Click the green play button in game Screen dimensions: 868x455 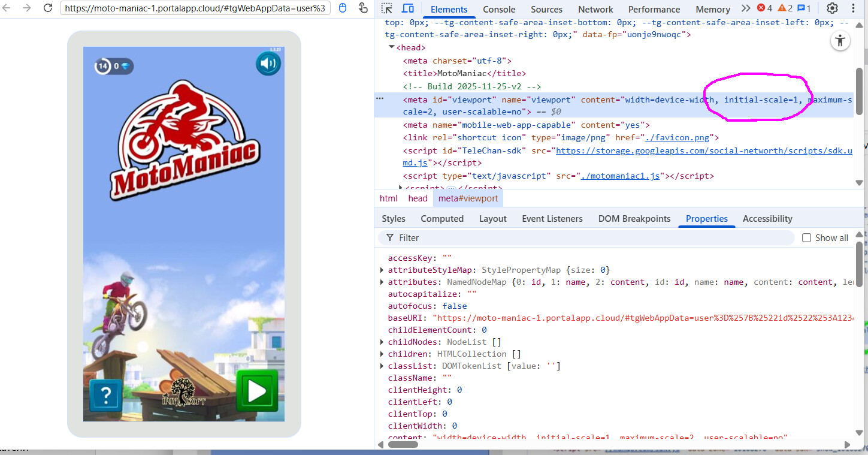coord(257,391)
